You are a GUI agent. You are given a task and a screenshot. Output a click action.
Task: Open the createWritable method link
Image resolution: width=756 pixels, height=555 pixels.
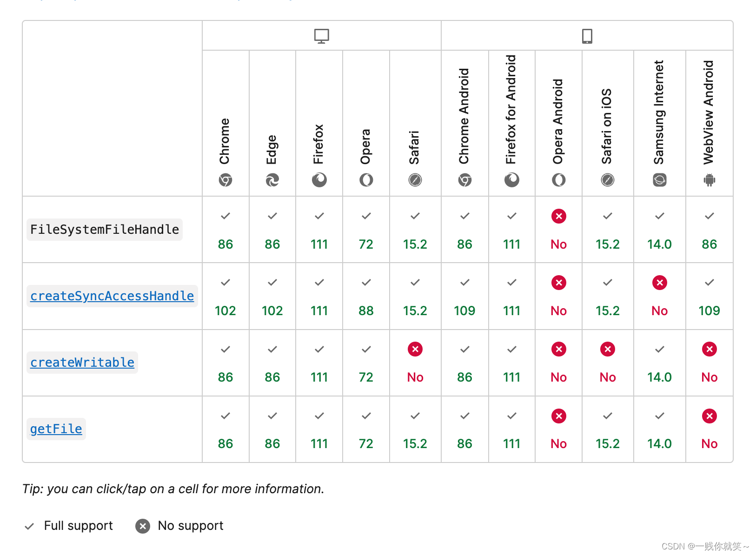(x=82, y=363)
